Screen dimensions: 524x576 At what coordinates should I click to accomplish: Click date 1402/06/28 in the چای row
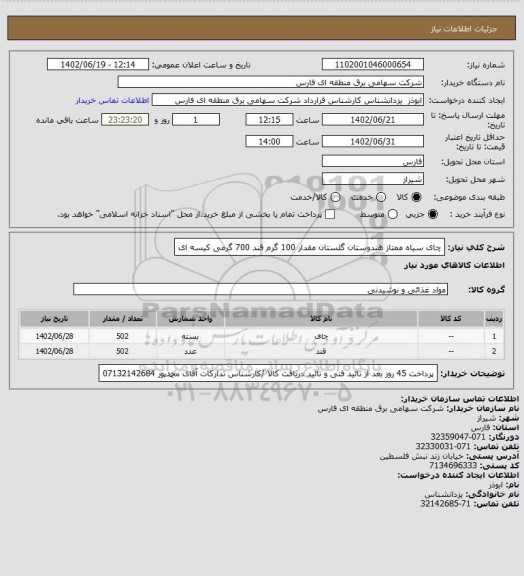[x=54, y=336]
